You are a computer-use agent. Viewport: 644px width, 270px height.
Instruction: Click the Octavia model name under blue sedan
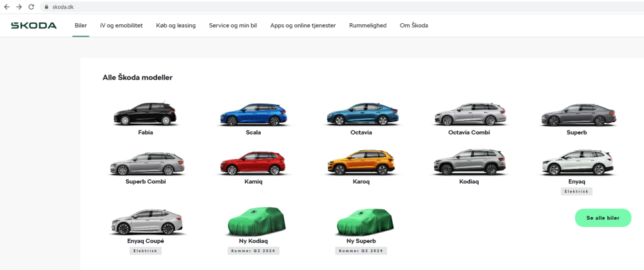click(361, 132)
